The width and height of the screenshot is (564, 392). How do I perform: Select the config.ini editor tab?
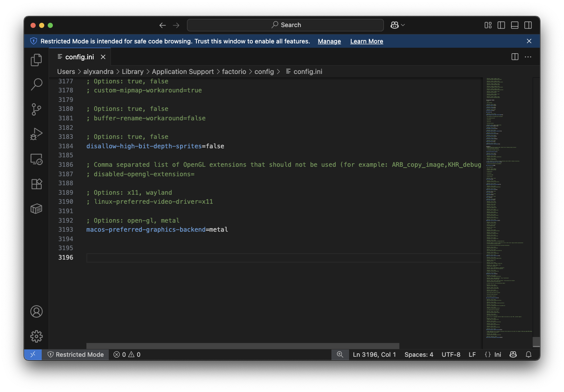(x=80, y=57)
